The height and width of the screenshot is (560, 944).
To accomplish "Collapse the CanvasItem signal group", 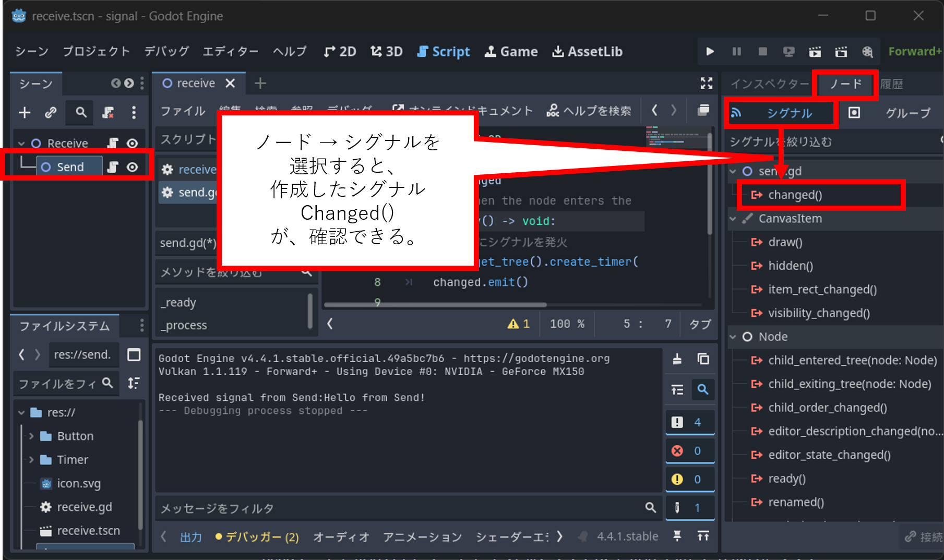I will [x=733, y=218].
